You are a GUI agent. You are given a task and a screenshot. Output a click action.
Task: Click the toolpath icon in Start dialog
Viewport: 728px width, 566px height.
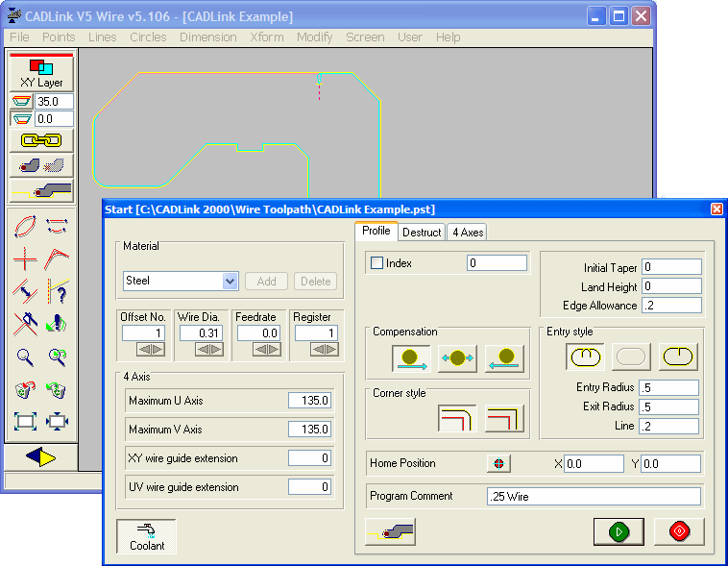click(391, 531)
